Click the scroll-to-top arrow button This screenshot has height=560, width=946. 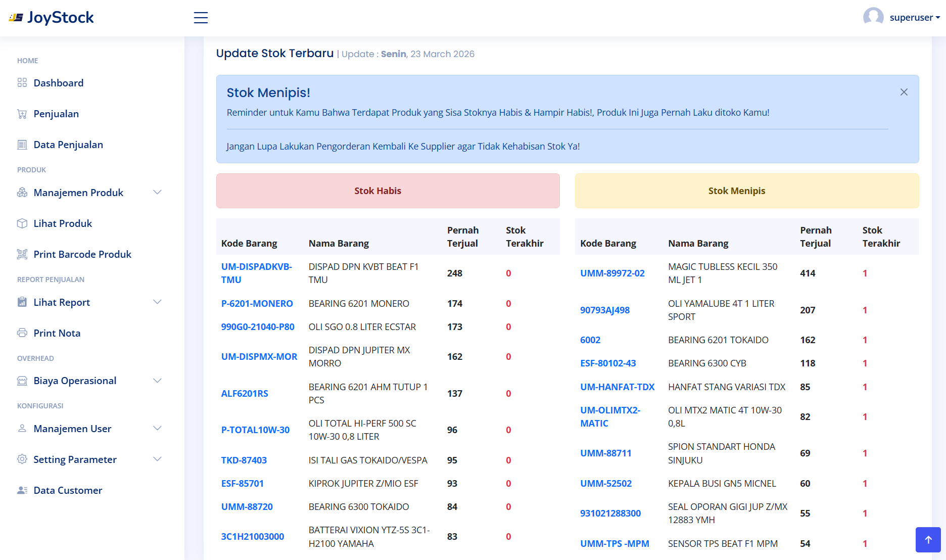(928, 540)
